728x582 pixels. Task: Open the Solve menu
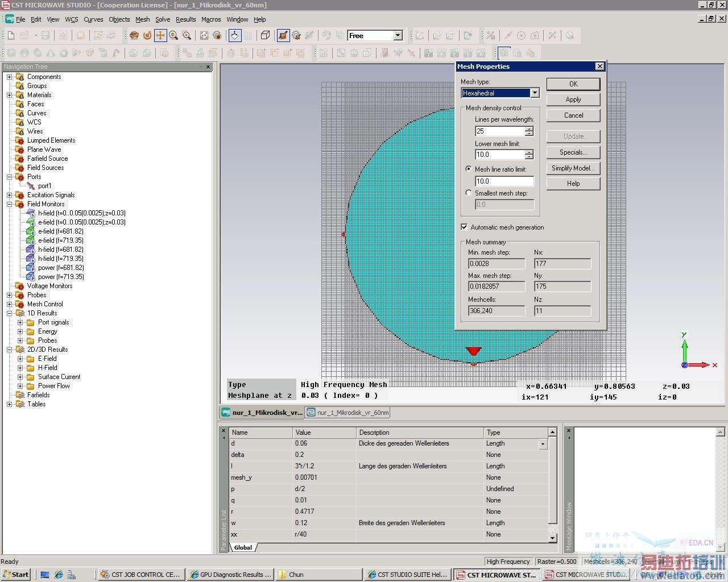coord(163,19)
